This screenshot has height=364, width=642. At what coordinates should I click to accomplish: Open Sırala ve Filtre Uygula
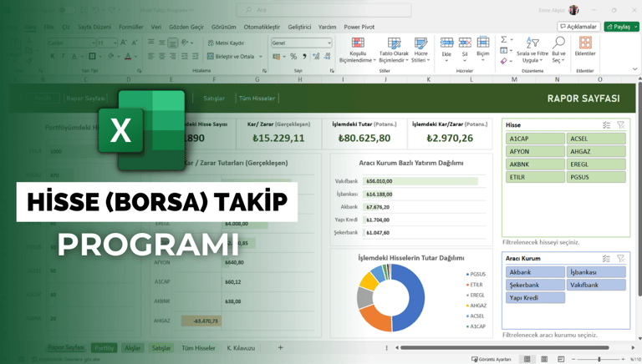pos(532,50)
